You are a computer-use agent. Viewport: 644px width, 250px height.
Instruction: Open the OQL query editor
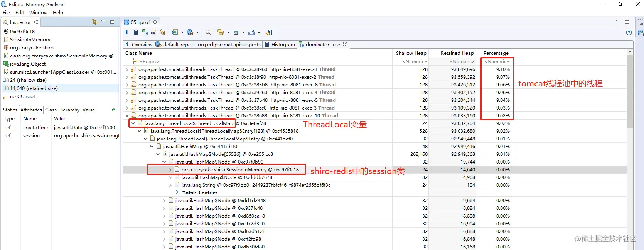[x=153, y=32]
